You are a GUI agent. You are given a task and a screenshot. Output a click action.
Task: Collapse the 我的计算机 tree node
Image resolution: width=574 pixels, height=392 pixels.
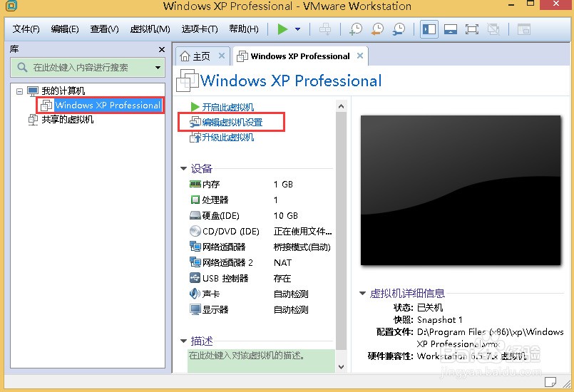(19, 91)
